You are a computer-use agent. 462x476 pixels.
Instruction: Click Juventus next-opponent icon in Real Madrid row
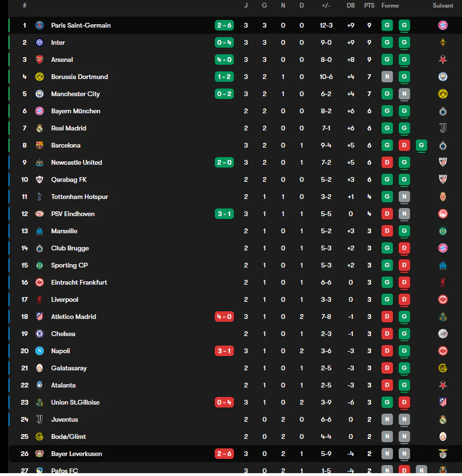point(443,128)
